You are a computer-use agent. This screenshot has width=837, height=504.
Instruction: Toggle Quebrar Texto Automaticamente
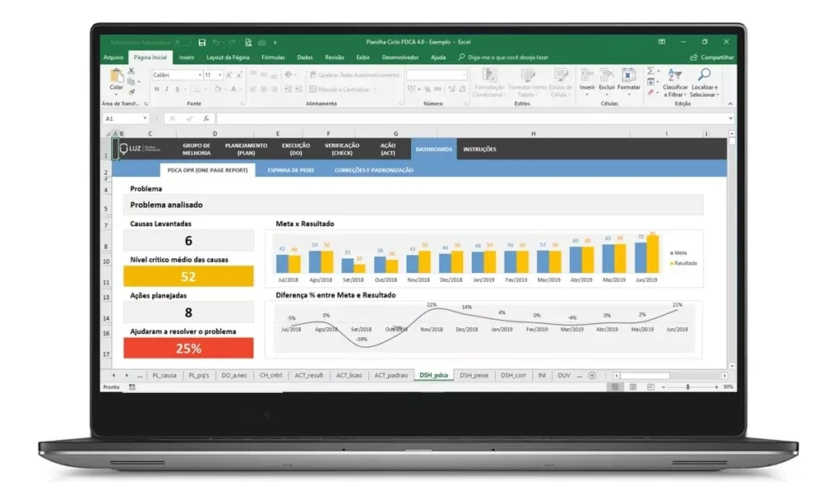[x=354, y=76]
